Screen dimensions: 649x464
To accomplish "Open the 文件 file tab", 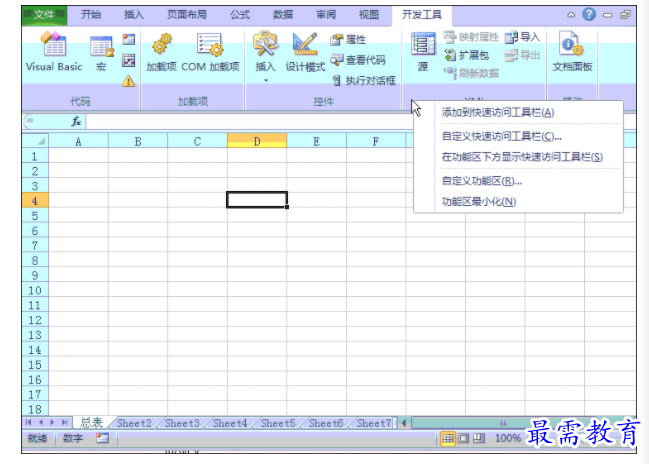I will (44, 15).
